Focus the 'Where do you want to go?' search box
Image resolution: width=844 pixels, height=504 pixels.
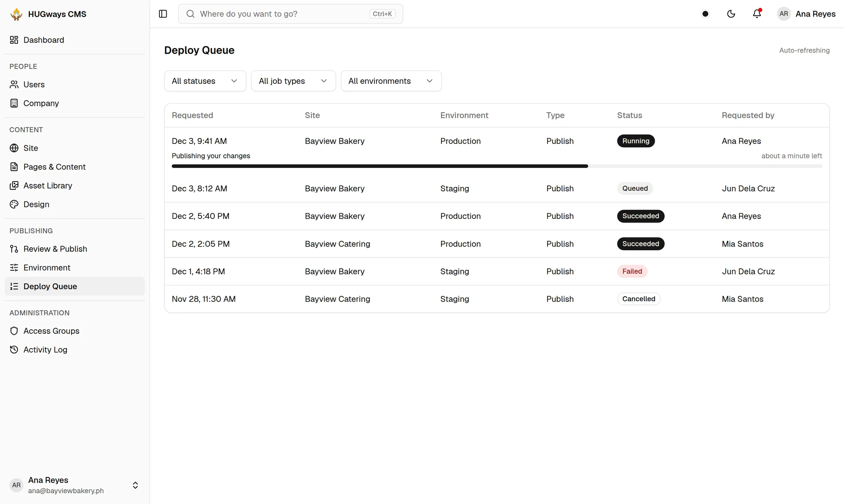click(x=290, y=14)
